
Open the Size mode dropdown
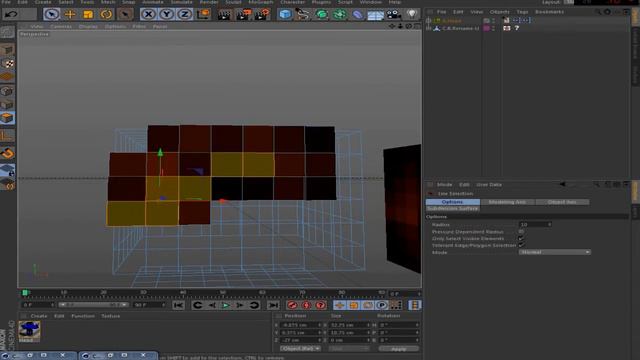click(x=349, y=349)
